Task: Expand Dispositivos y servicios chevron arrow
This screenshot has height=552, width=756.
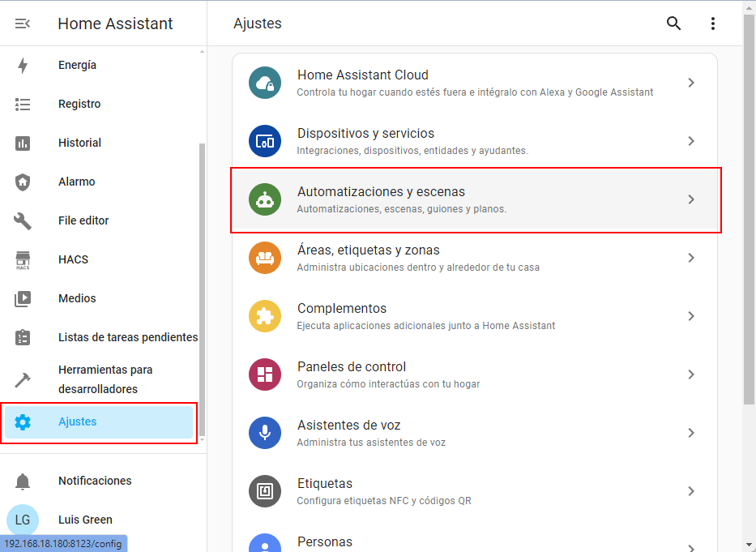Action: tap(691, 141)
